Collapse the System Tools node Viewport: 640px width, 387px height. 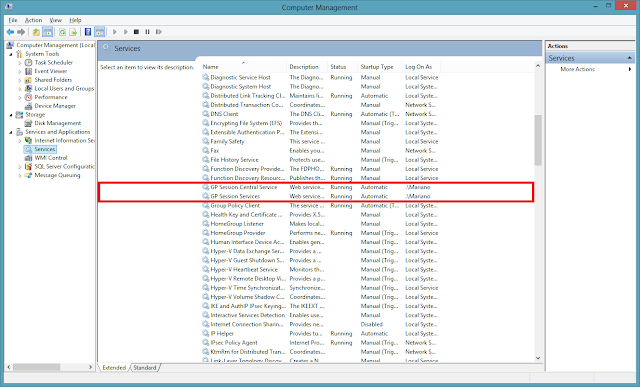11,54
